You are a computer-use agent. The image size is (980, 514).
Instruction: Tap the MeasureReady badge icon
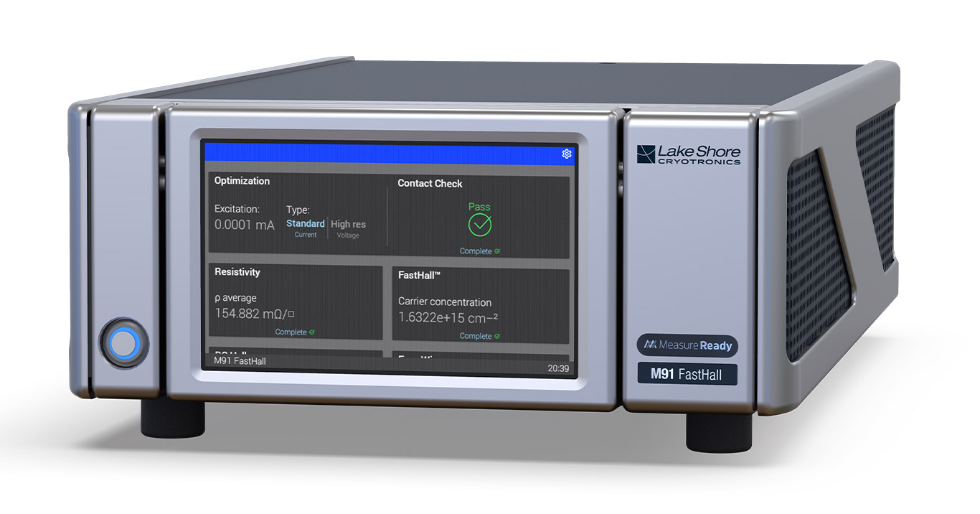[687, 345]
